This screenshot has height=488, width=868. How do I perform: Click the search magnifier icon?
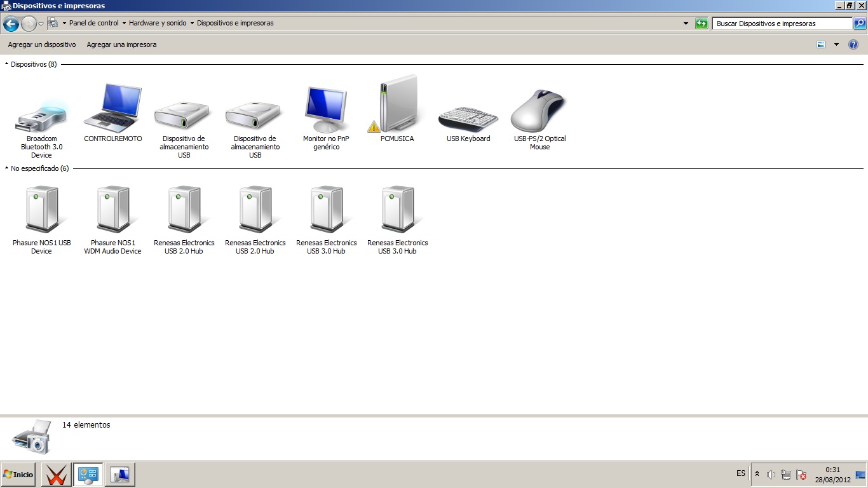point(859,24)
